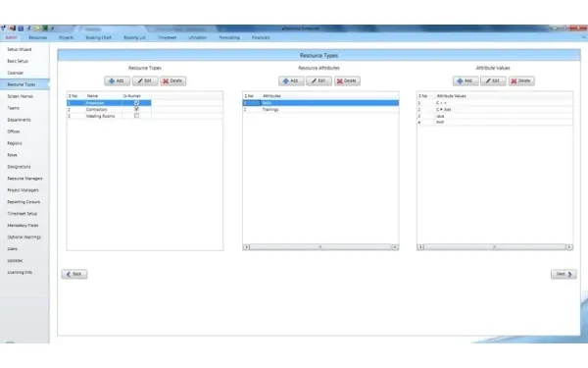Open Users in the sidebar

[x=13, y=248]
